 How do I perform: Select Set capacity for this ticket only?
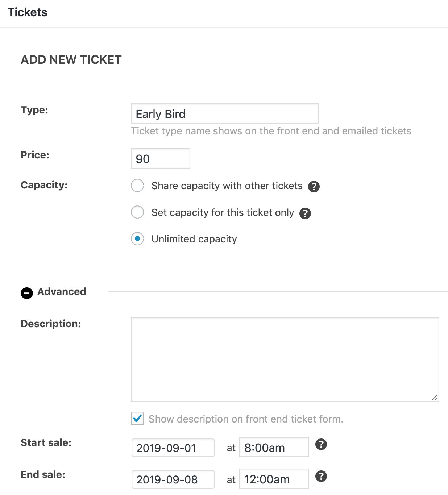pyautogui.click(x=137, y=212)
